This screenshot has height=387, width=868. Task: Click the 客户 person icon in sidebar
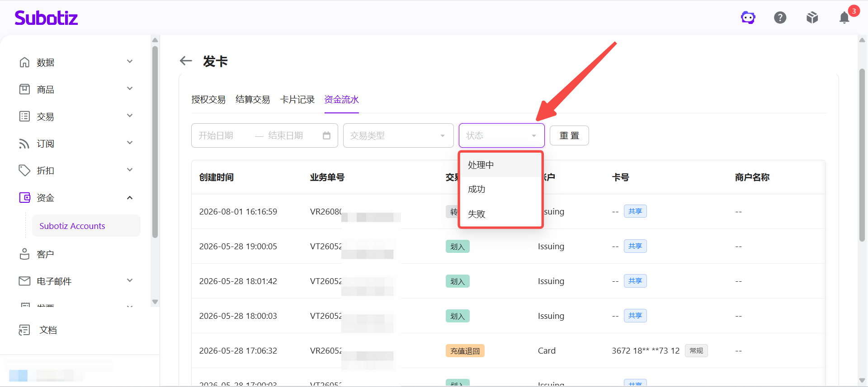24,254
